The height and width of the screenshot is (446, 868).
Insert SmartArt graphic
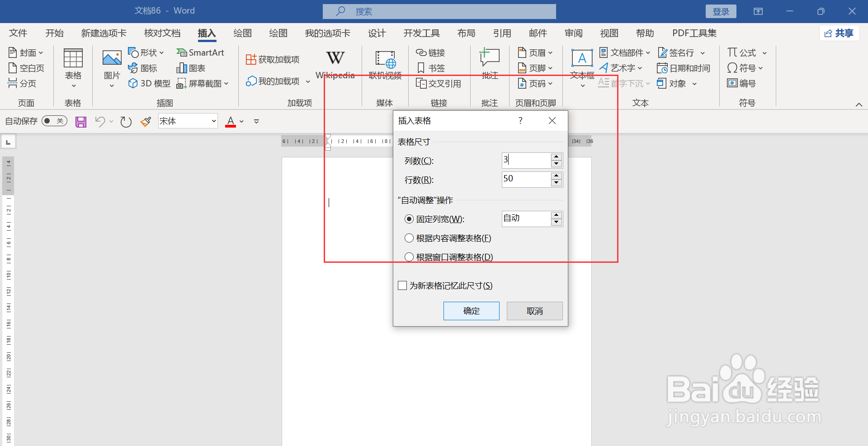coord(200,53)
